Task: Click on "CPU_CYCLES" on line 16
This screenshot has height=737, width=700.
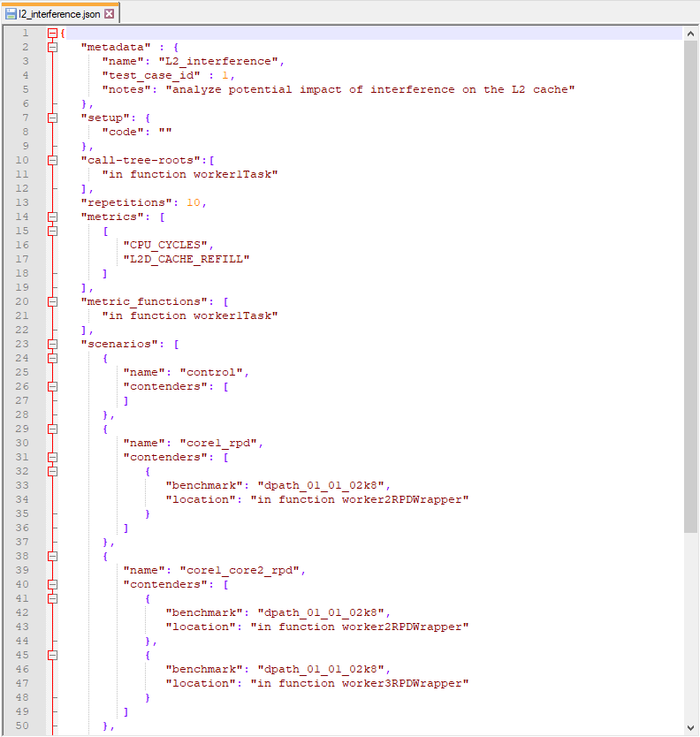Action: coord(165,245)
